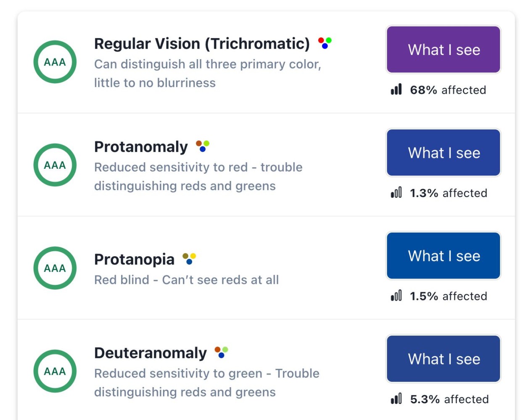Open What I see for Regular Vision
The image size is (531, 420).
(x=443, y=49)
